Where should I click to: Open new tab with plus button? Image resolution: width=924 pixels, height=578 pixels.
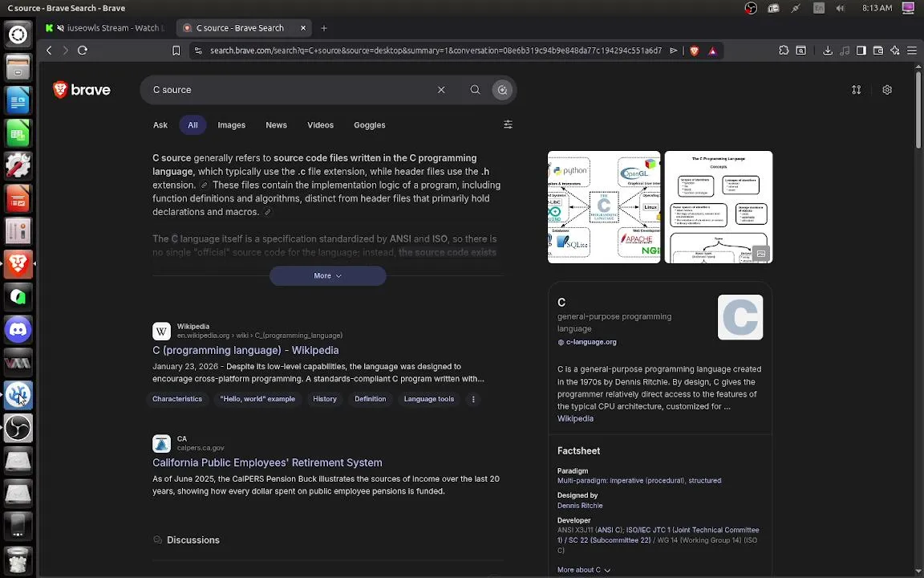point(323,28)
